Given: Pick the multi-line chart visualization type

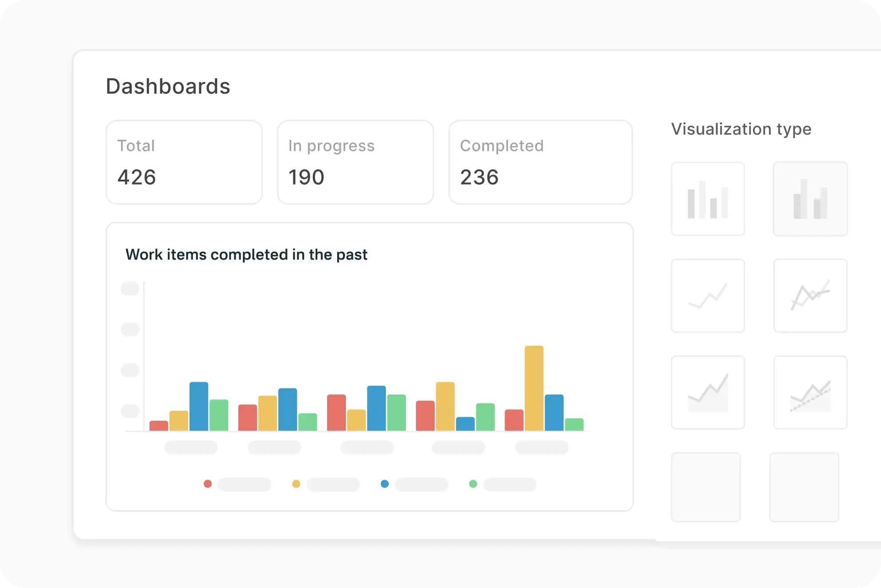Looking at the screenshot, I should (810, 296).
